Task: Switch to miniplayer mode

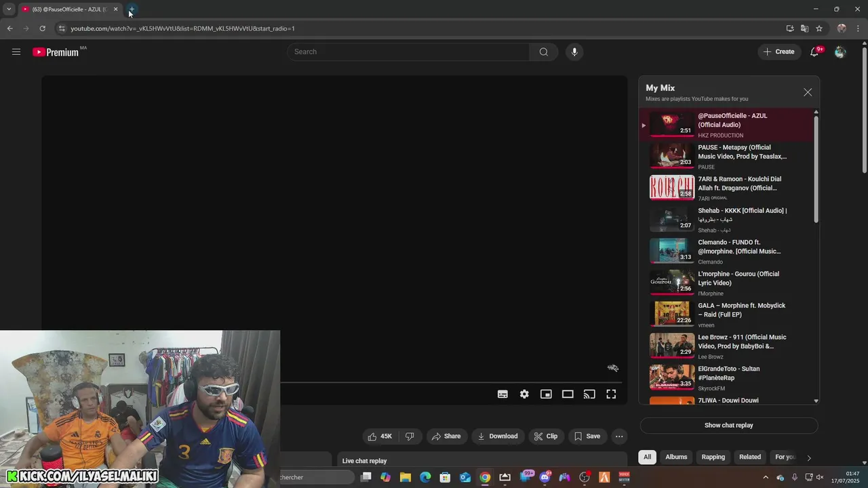Action: coord(546,394)
